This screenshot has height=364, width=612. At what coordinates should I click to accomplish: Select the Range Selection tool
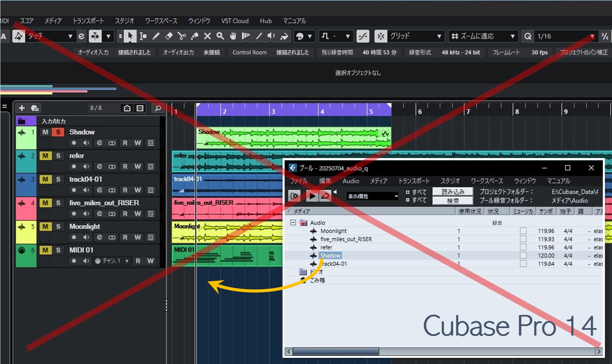143,36
